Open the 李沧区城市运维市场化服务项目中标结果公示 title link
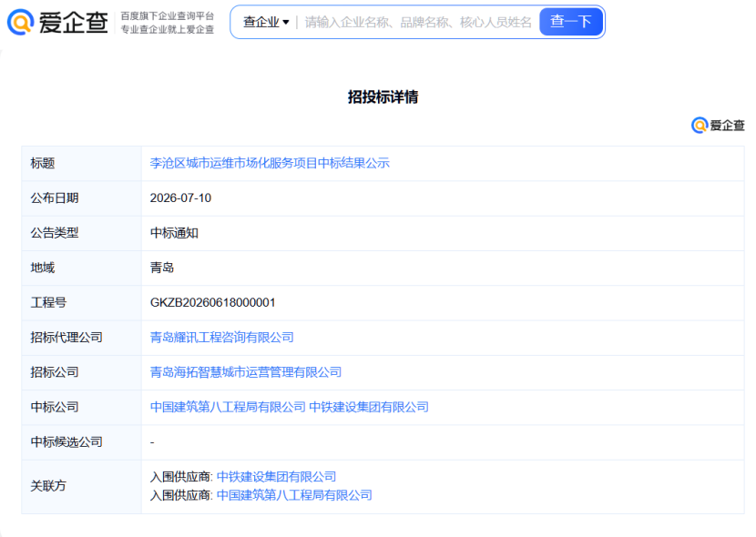The image size is (756, 537). point(270,163)
